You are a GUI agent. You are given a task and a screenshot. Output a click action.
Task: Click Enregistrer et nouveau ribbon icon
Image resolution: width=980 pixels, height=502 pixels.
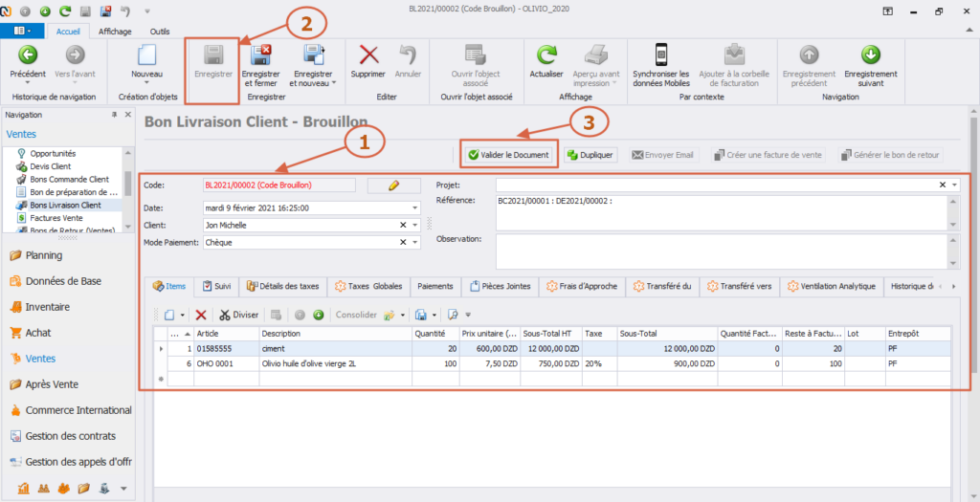pos(313,55)
